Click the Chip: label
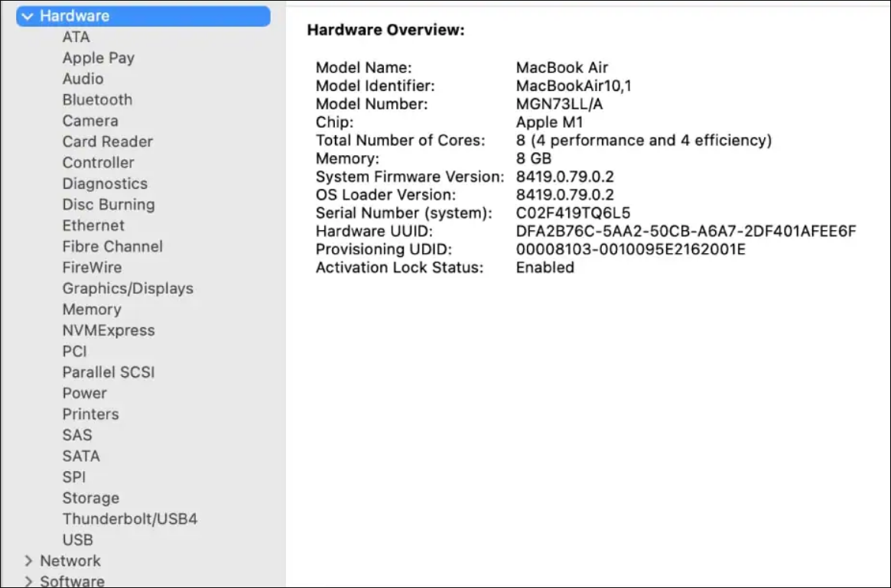This screenshot has width=891, height=588. click(x=335, y=122)
